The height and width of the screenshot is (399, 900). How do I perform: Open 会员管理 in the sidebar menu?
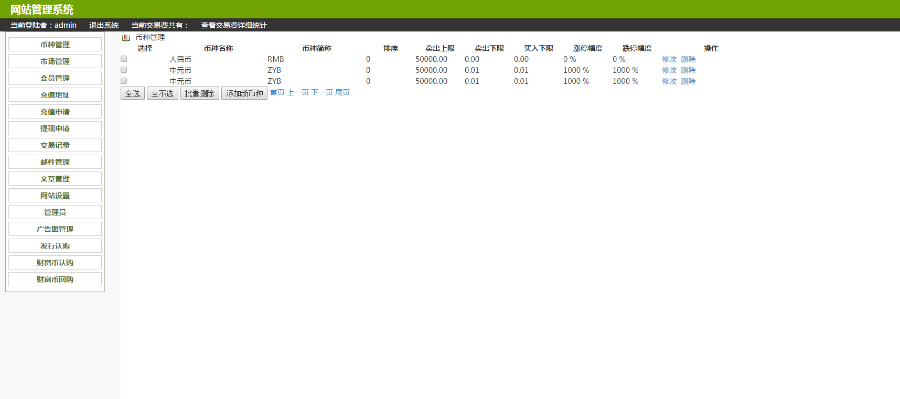[x=55, y=78]
